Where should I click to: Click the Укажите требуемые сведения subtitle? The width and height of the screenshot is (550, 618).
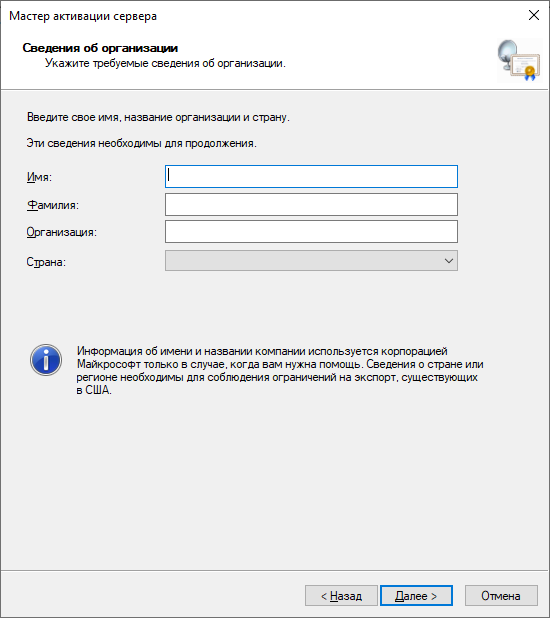[165, 63]
